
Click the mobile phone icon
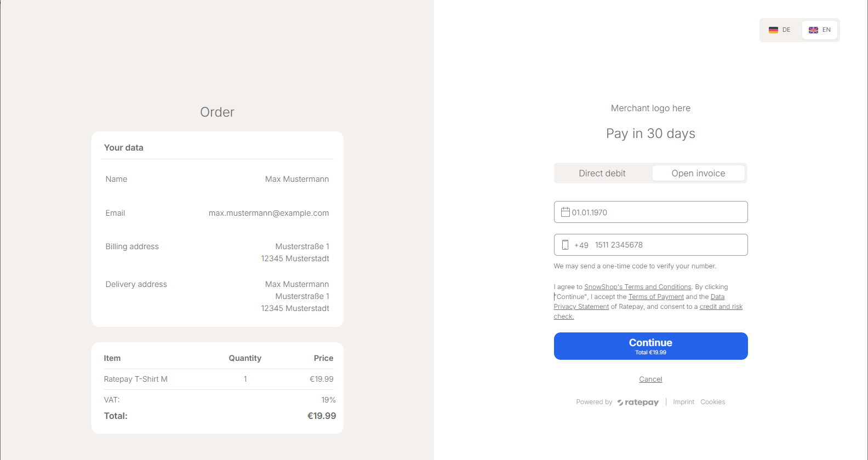[x=565, y=245]
